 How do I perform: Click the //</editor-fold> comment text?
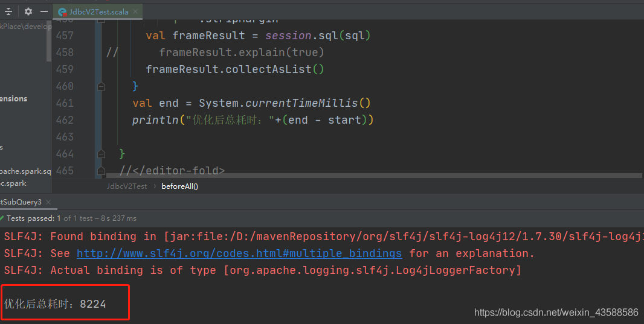click(x=172, y=171)
